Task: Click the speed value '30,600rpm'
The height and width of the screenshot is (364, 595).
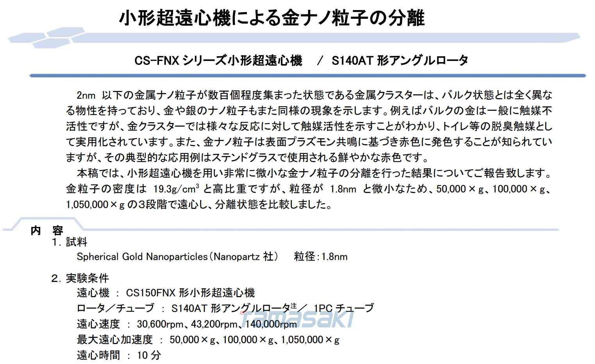Action: point(160,324)
